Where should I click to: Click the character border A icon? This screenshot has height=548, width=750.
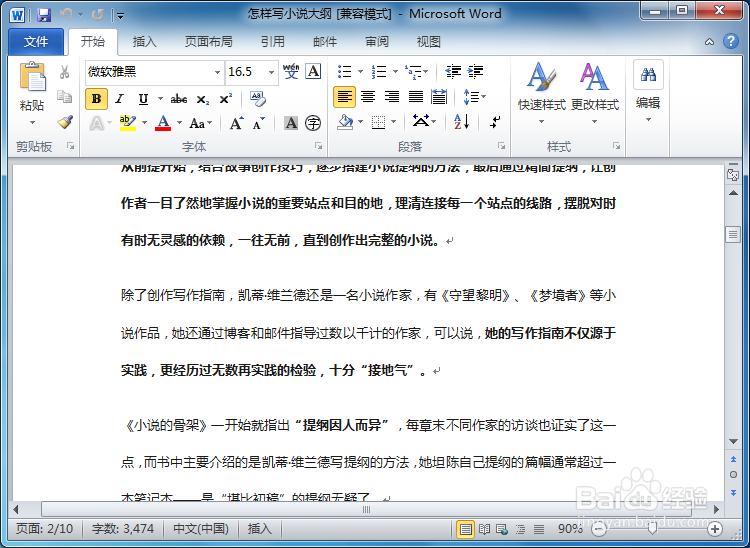313,72
